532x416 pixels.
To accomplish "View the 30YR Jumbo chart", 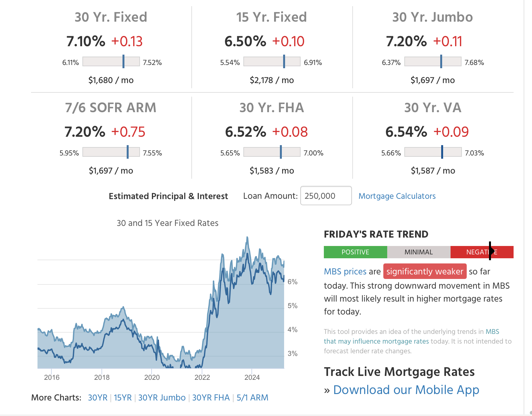I will click(162, 398).
